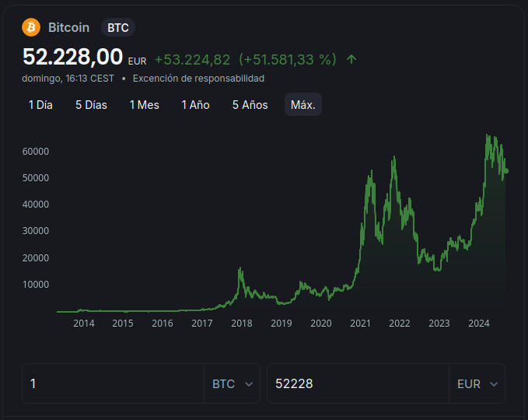
Task: Click the EUR amount field showing 52228
Action: [x=358, y=384]
